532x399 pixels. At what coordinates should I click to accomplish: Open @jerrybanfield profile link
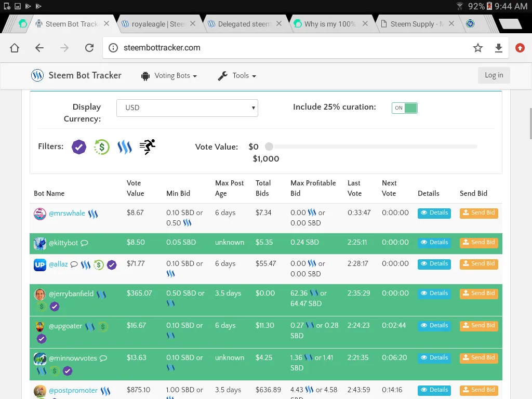tap(71, 294)
